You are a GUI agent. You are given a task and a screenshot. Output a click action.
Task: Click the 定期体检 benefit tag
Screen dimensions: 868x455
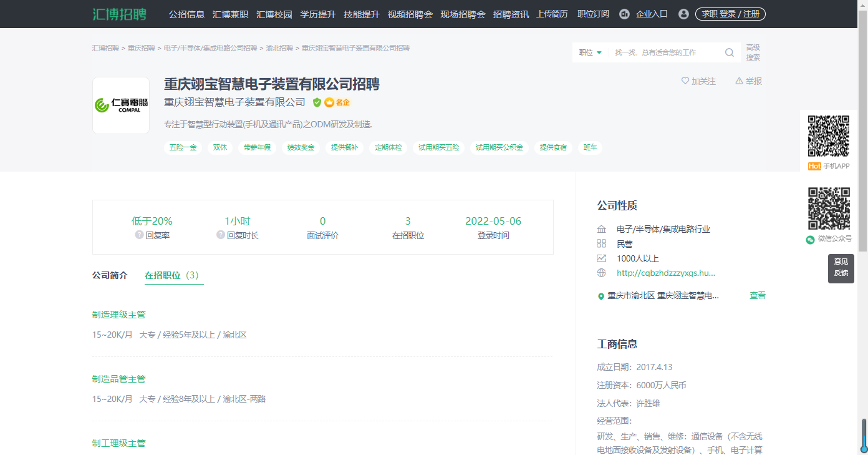388,148
